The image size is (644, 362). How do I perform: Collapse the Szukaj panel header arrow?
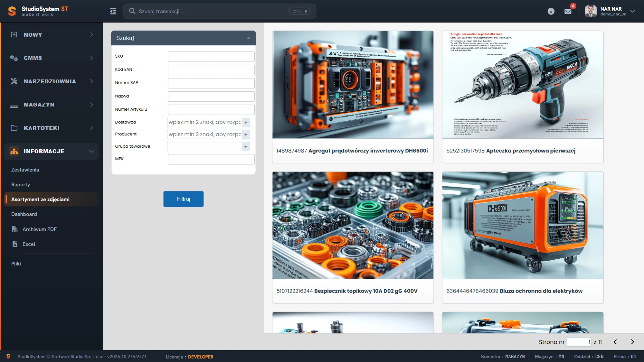tap(249, 38)
